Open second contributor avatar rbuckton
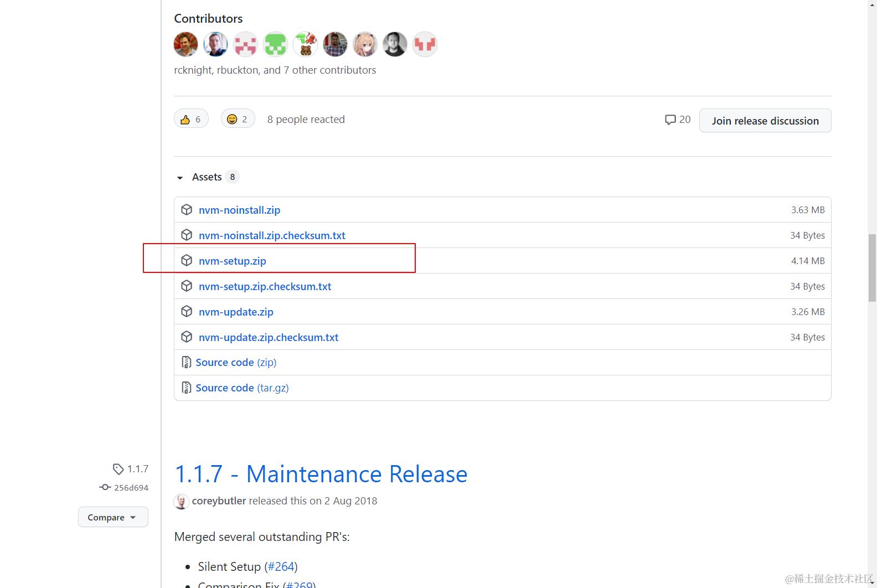 click(x=216, y=44)
